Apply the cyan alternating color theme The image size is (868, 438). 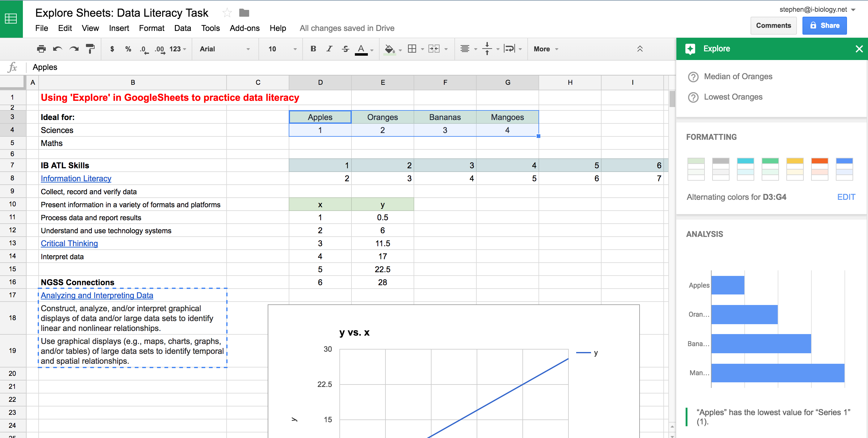pyautogui.click(x=745, y=169)
